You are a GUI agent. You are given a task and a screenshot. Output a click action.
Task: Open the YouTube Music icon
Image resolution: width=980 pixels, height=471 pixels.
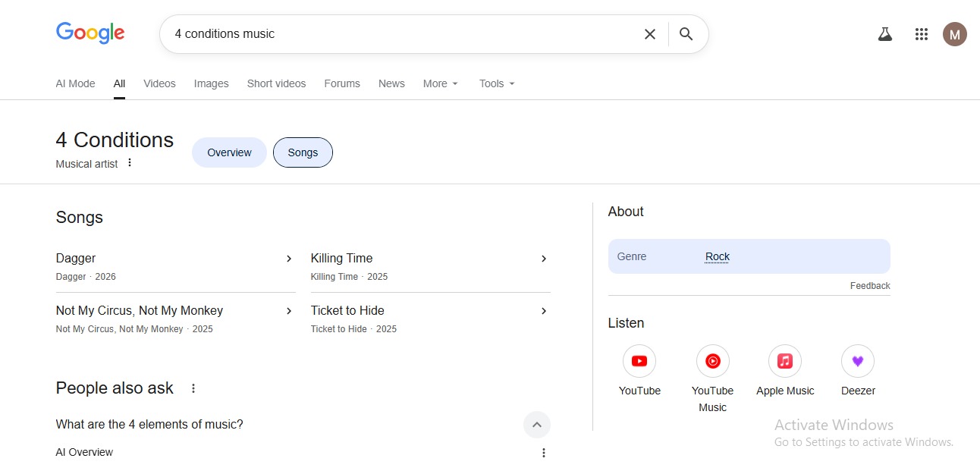click(x=713, y=361)
